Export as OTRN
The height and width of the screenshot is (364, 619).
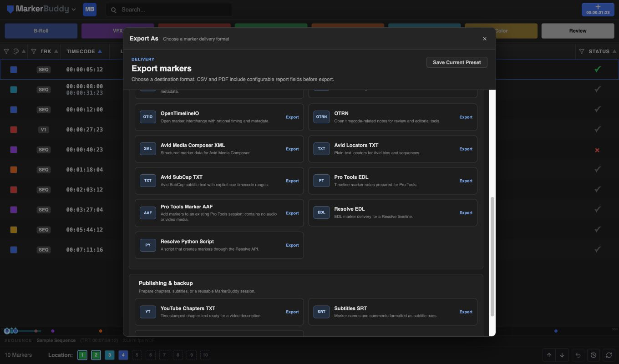466,117
